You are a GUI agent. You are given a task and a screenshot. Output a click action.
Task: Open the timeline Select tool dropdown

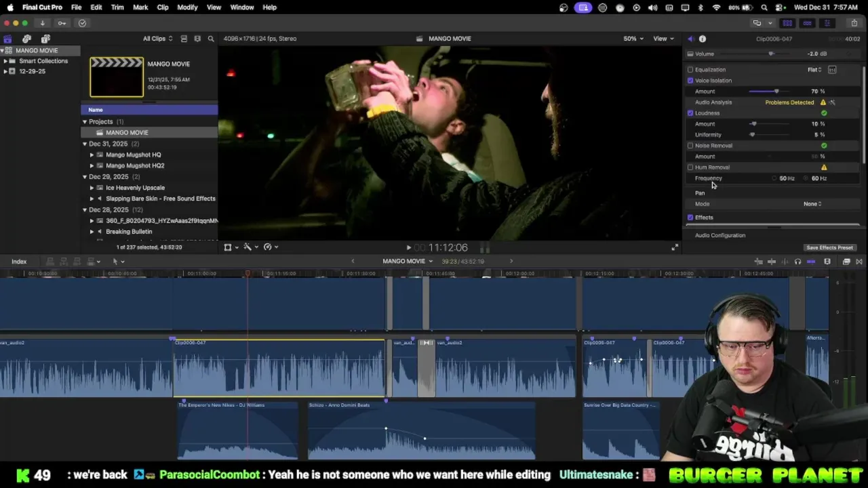pyautogui.click(x=118, y=262)
